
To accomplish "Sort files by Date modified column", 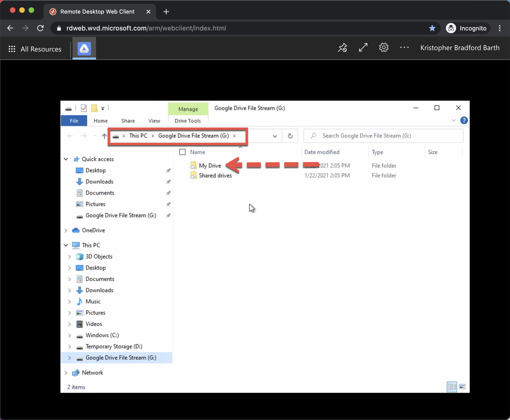I will [x=322, y=152].
